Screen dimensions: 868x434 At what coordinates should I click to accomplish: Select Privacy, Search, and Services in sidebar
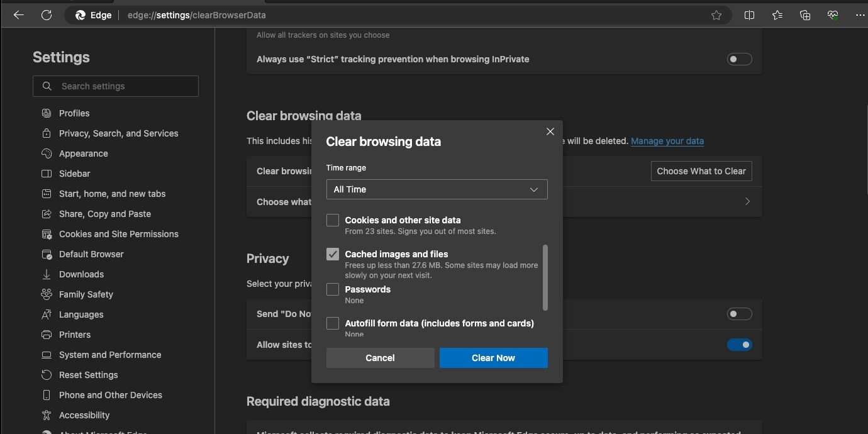[46, 133]
